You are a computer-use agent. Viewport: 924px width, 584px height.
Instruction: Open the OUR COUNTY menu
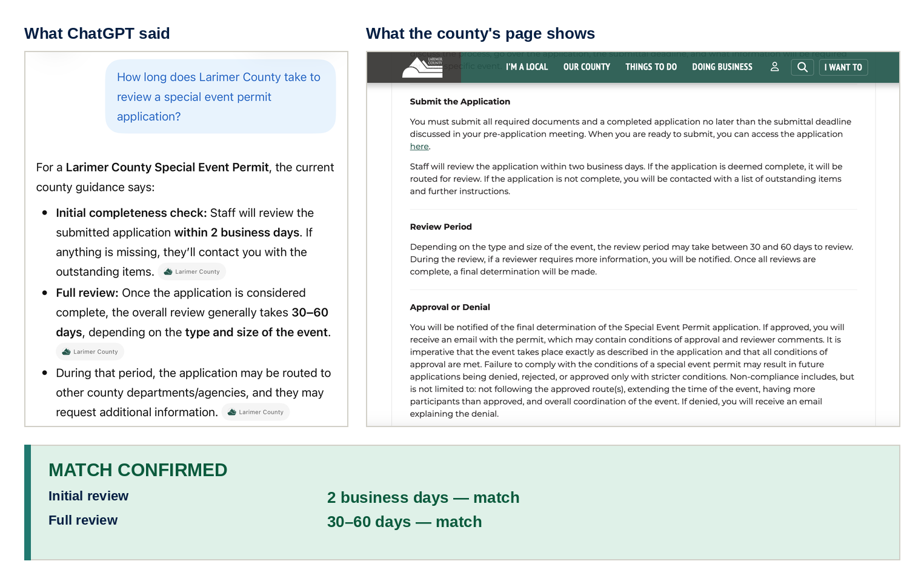tap(587, 67)
